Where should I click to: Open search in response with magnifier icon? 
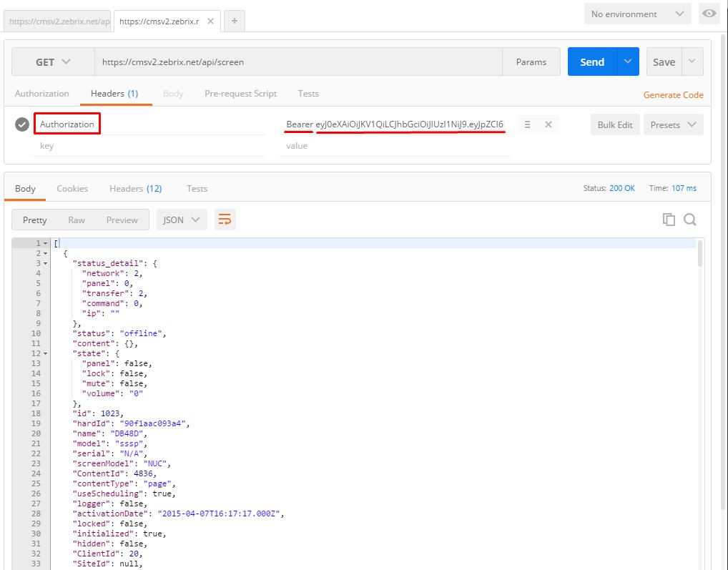pyautogui.click(x=690, y=220)
